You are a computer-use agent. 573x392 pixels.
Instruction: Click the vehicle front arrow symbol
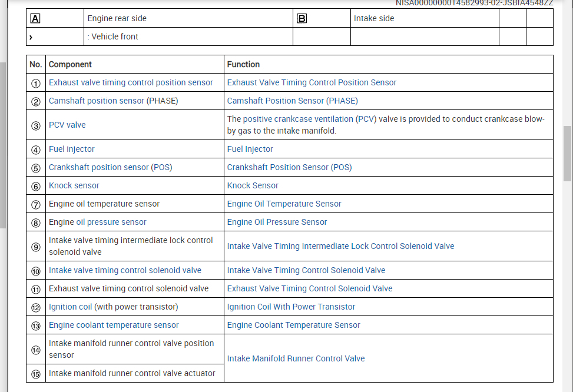tap(31, 37)
